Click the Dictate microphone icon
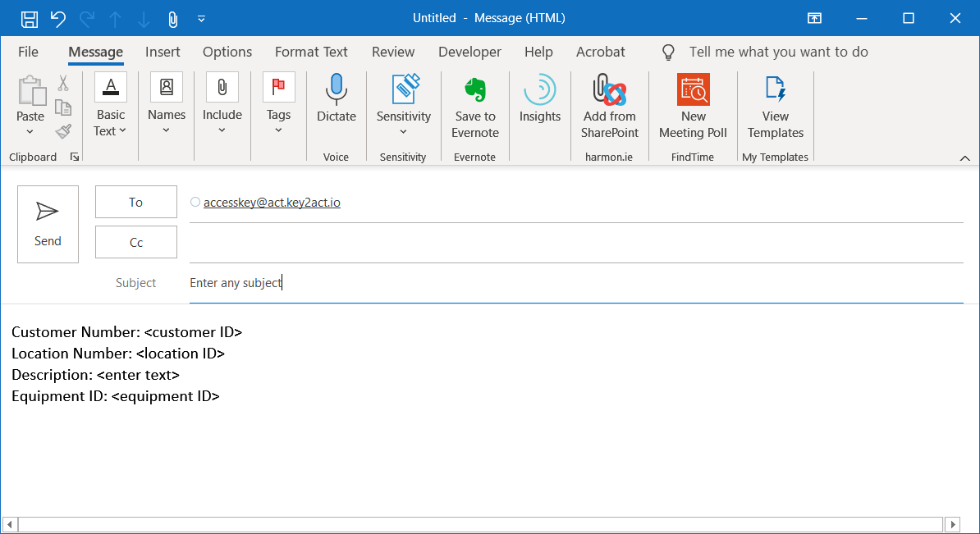Viewport: 980px width, 534px height. (x=337, y=89)
